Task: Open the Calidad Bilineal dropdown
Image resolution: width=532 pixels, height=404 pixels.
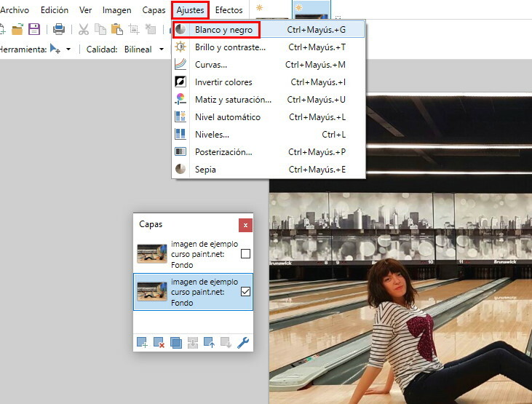Action: coord(162,49)
